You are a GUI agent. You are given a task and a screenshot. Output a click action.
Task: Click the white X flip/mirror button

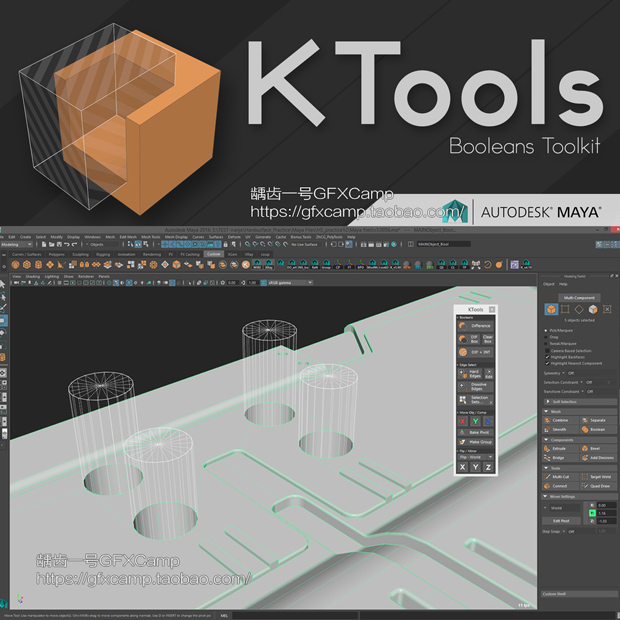463,467
